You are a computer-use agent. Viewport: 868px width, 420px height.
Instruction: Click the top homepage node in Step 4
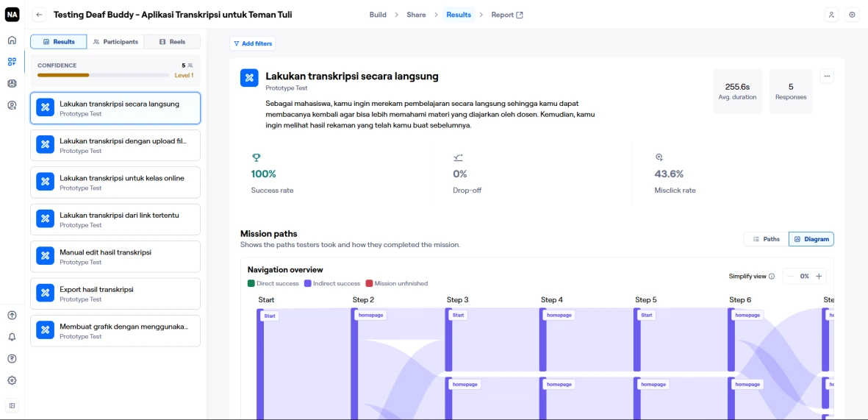(x=559, y=316)
